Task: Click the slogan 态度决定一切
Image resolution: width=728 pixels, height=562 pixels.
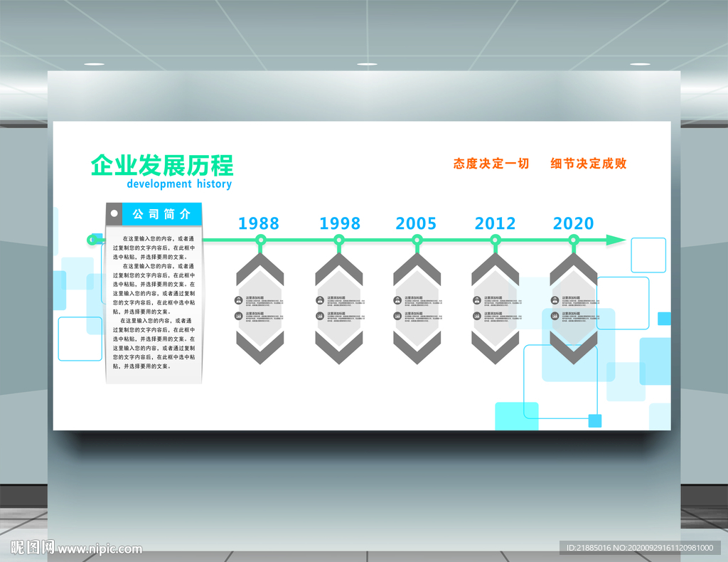Action: 491,164
